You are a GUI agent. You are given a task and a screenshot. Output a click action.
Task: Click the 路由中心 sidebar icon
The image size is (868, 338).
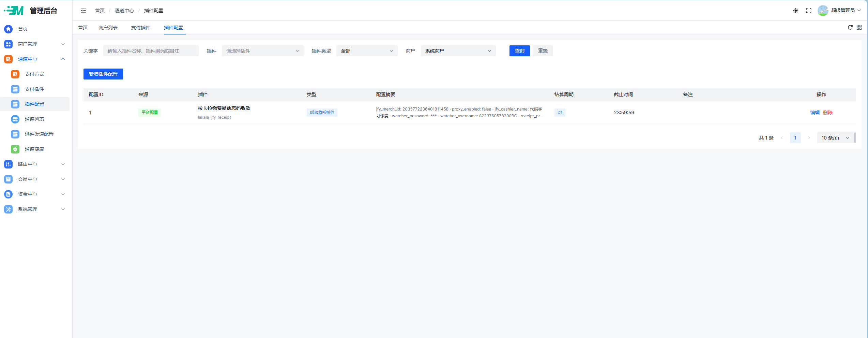[9, 164]
